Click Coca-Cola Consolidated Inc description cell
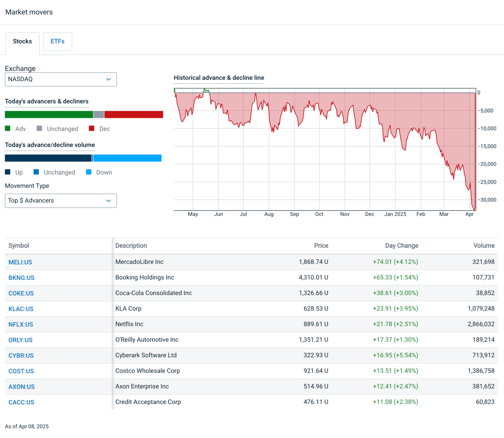The height and width of the screenshot is (438, 504). (154, 293)
